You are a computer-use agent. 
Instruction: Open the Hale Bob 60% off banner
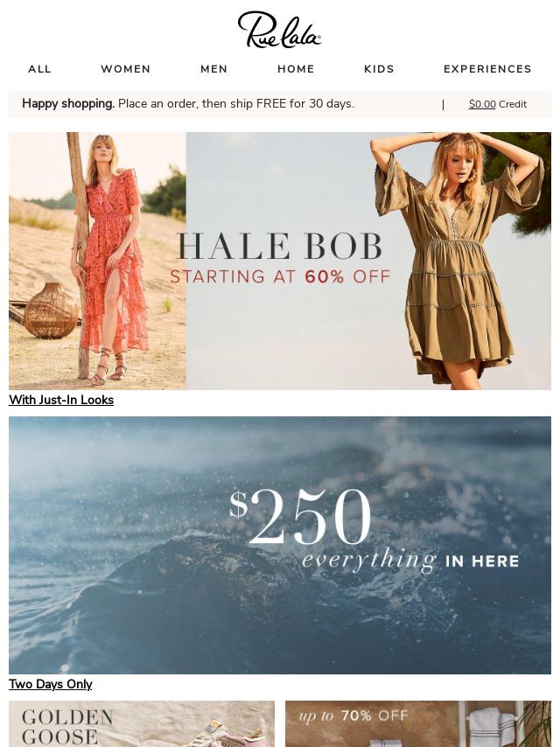coord(280,261)
